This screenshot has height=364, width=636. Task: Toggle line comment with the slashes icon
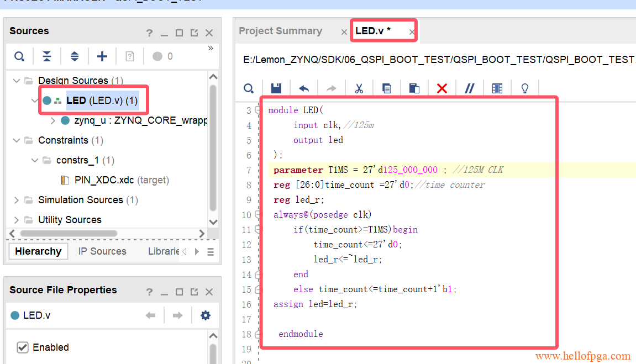click(x=469, y=88)
